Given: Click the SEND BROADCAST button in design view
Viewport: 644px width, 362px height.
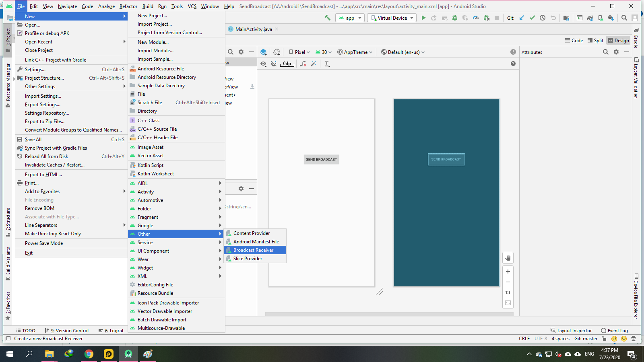Looking at the screenshot, I should (x=321, y=159).
